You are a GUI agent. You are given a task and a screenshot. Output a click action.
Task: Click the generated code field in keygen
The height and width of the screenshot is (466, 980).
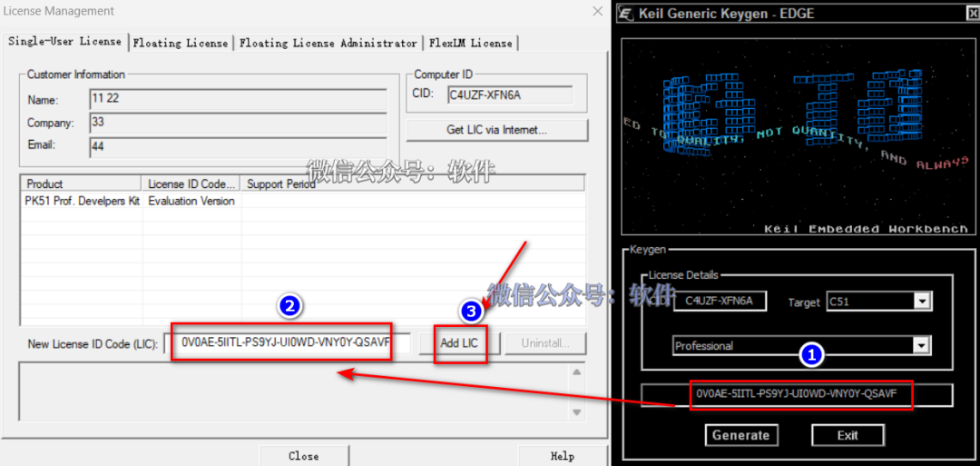(797, 395)
